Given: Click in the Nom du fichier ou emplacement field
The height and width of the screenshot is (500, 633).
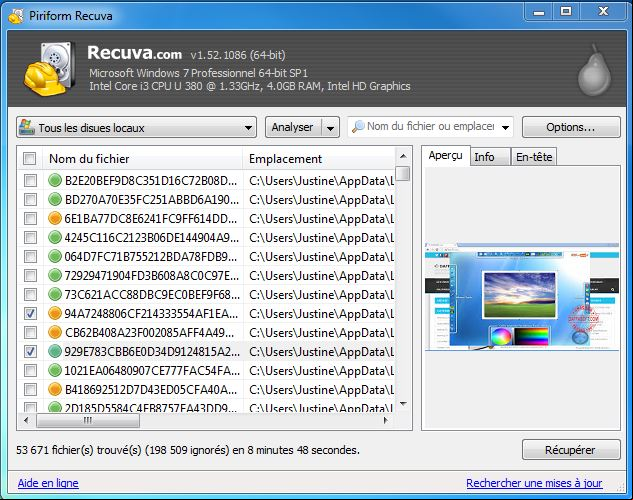Looking at the screenshot, I should 430,127.
